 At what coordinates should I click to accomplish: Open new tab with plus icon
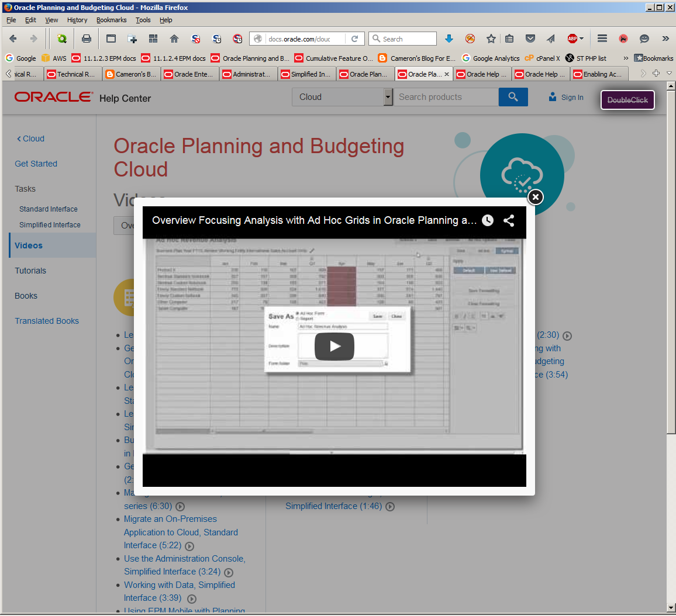click(x=656, y=74)
